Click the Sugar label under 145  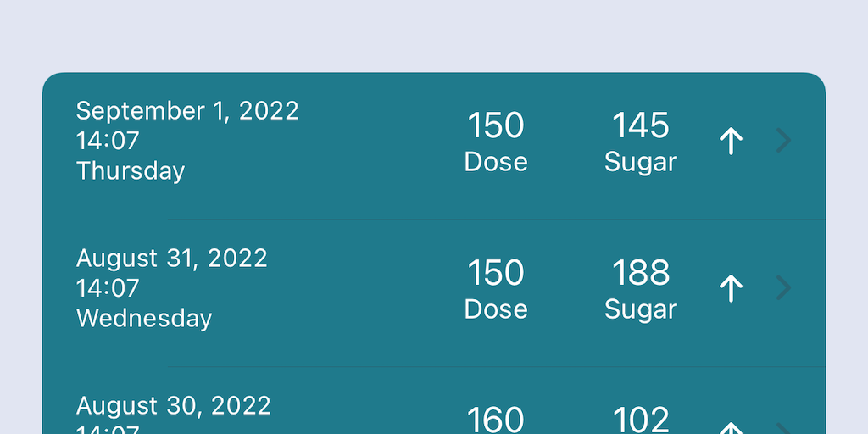(641, 162)
